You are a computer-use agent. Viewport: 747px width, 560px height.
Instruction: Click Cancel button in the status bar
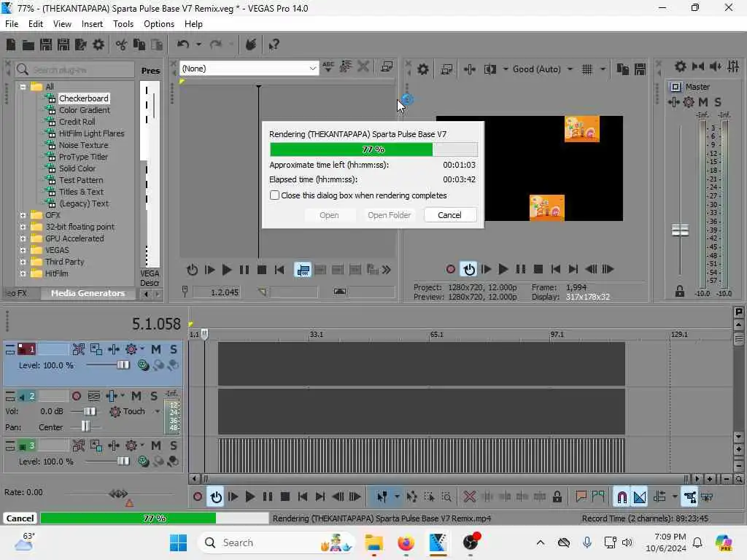click(x=20, y=518)
